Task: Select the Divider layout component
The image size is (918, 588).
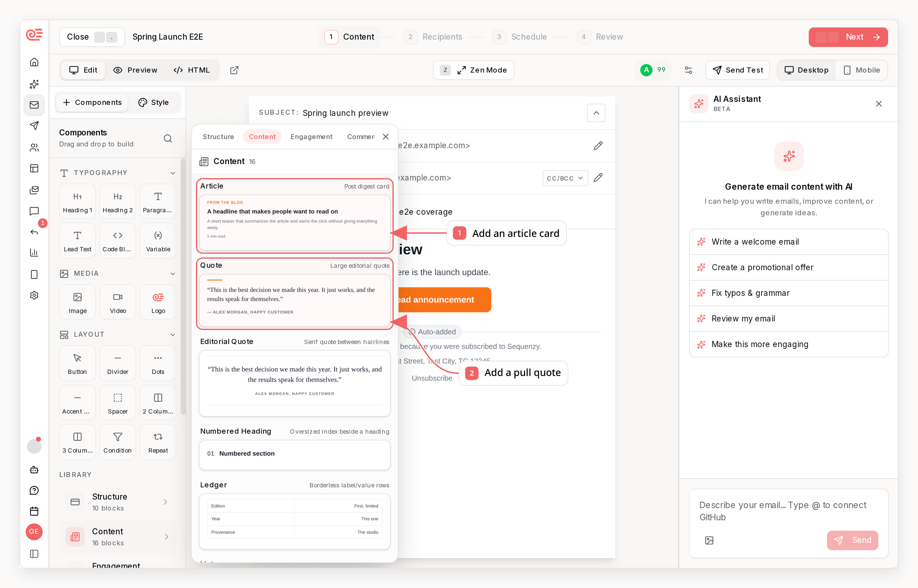Action: click(x=118, y=364)
